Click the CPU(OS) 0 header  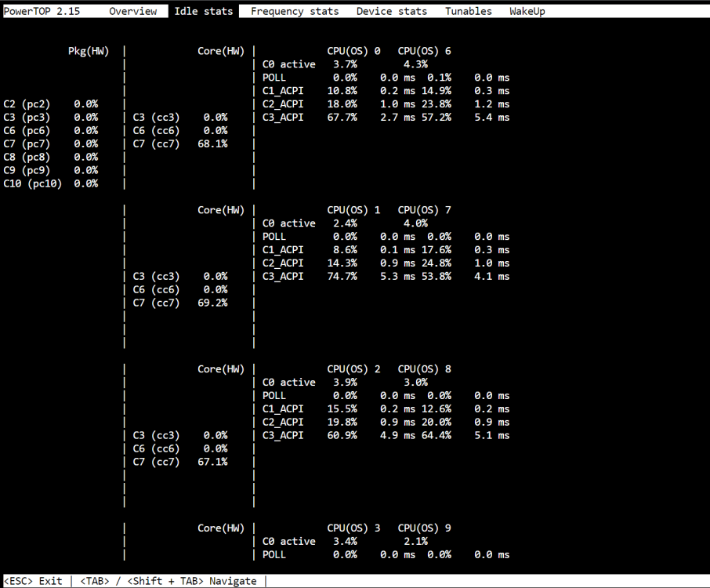click(x=353, y=51)
